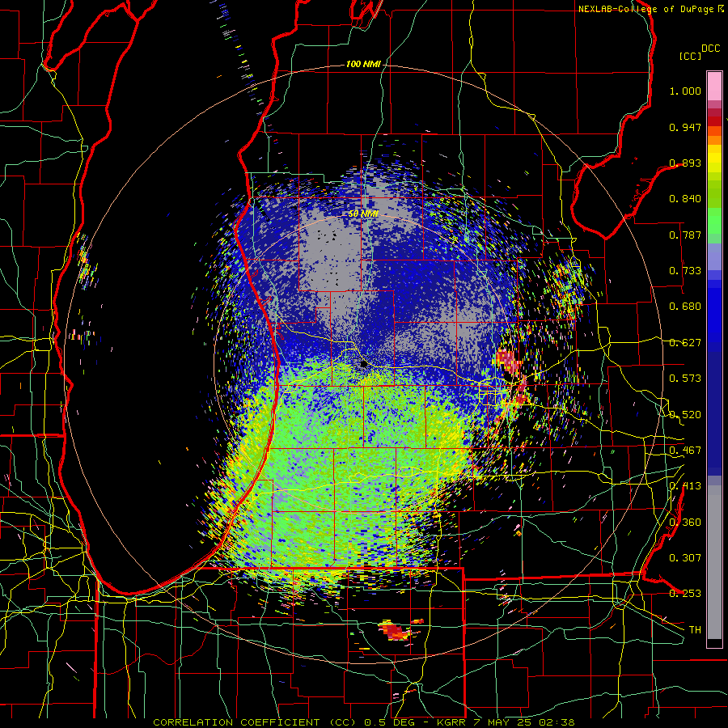Image resolution: width=728 pixels, height=728 pixels.
Task: Click the DCC label above color scale
Action: pos(710,49)
